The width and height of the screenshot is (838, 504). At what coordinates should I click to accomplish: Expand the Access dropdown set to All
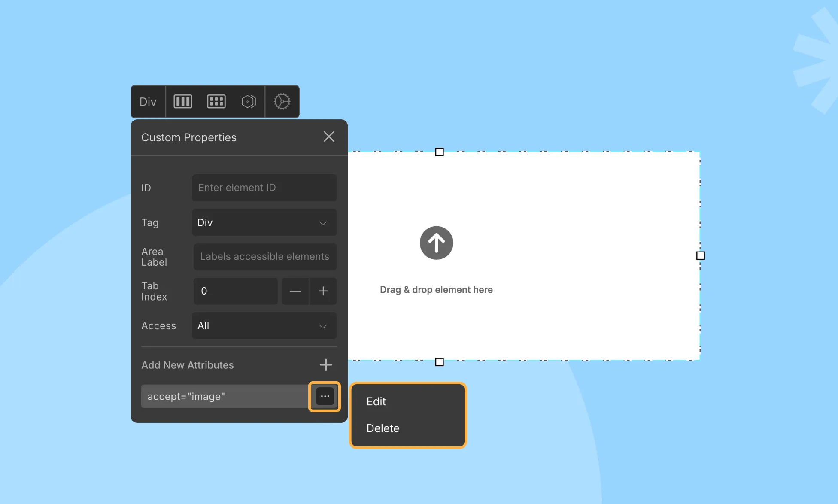click(264, 326)
